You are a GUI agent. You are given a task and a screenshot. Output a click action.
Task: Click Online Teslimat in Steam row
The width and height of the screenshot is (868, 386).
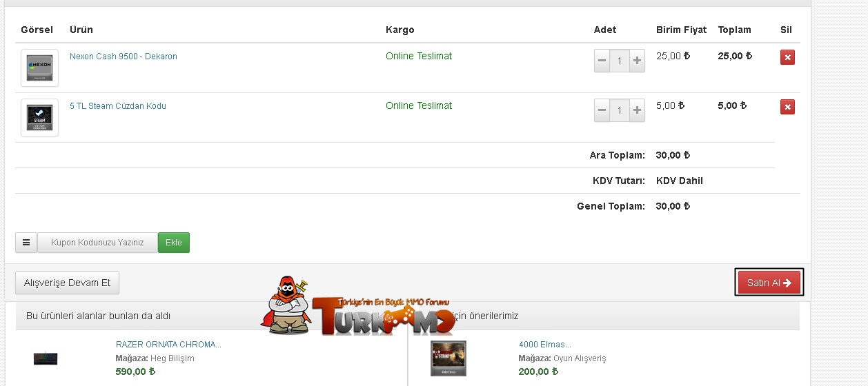tap(419, 105)
